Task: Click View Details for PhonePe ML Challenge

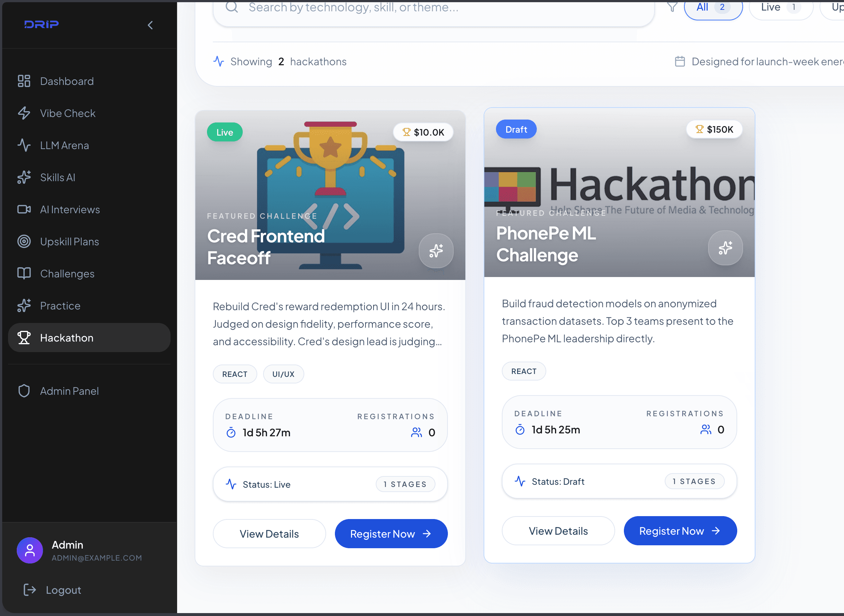Action: coord(558,531)
